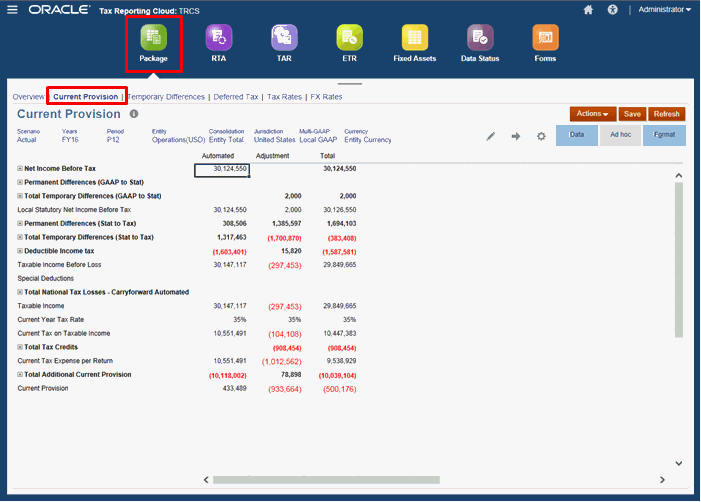Click the pencil edit members icon
The width and height of the screenshot is (701, 502).
[491, 136]
